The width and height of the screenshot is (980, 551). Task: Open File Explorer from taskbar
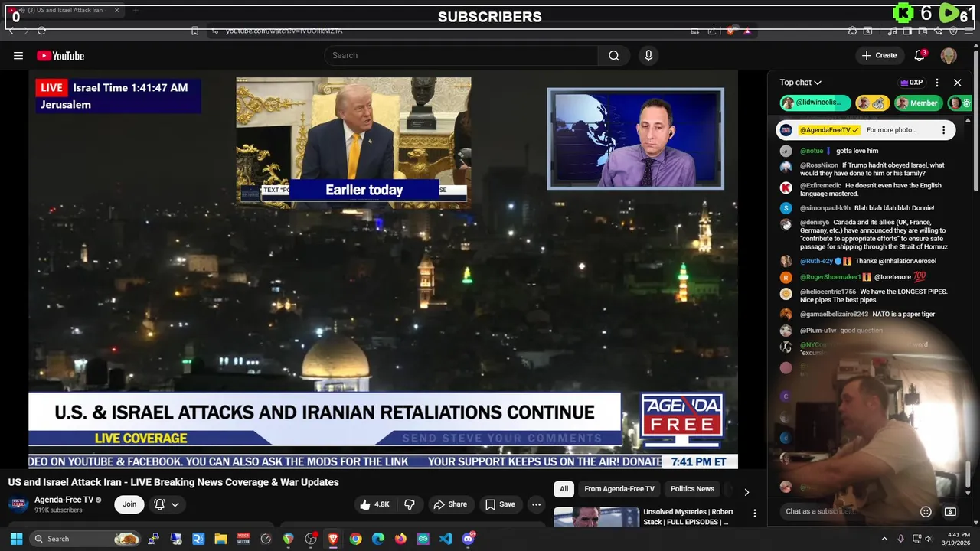point(220,539)
